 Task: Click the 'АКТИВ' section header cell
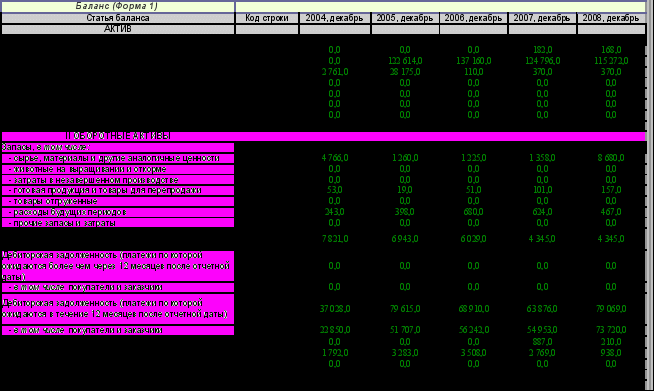[x=118, y=29]
